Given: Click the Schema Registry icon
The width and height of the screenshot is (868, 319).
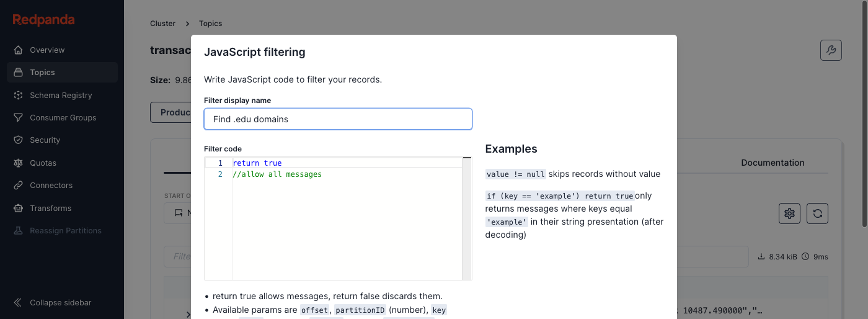Looking at the screenshot, I should click(18, 95).
